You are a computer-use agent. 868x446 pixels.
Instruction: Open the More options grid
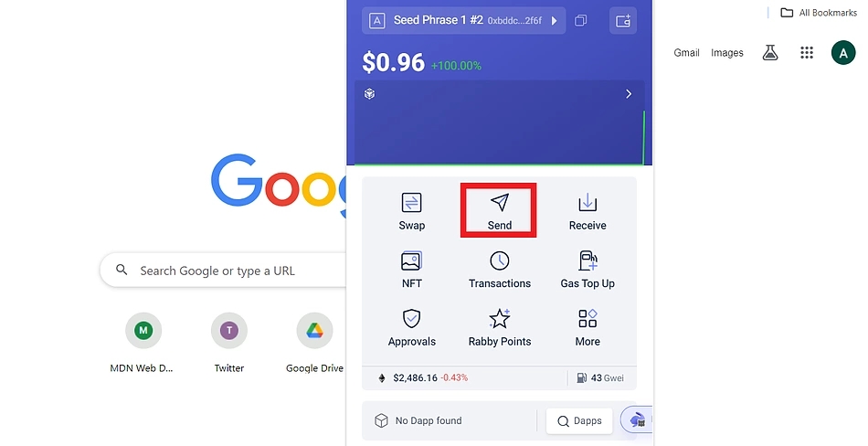point(587,327)
